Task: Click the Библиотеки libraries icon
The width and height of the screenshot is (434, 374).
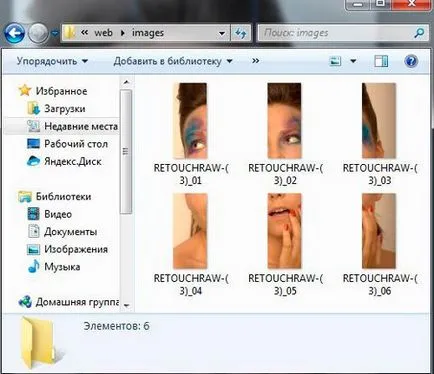Action: tap(25, 197)
